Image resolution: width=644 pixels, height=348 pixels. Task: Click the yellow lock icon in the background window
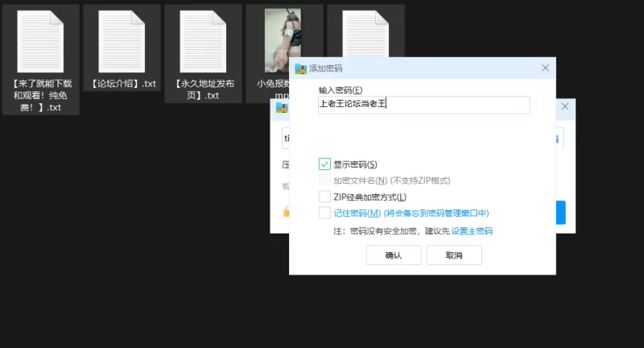pyautogui.click(x=285, y=212)
